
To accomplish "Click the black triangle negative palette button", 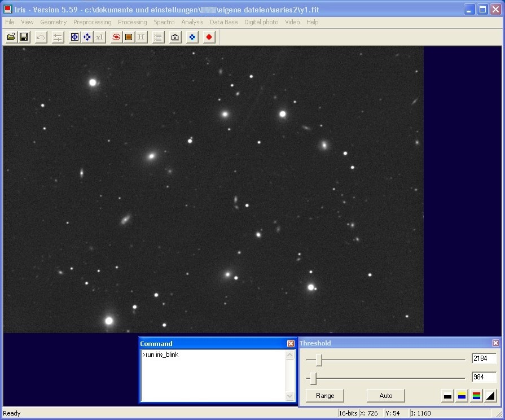I will [x=490, y=396].
